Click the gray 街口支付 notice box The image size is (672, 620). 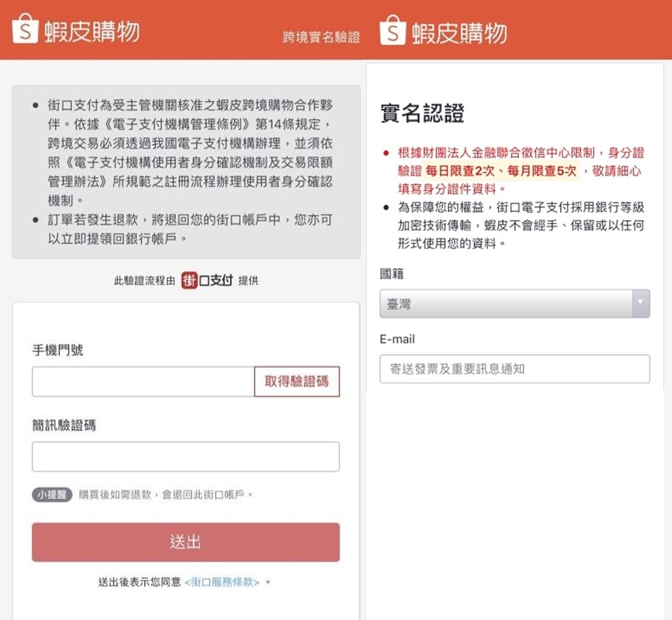coord(185,172)
